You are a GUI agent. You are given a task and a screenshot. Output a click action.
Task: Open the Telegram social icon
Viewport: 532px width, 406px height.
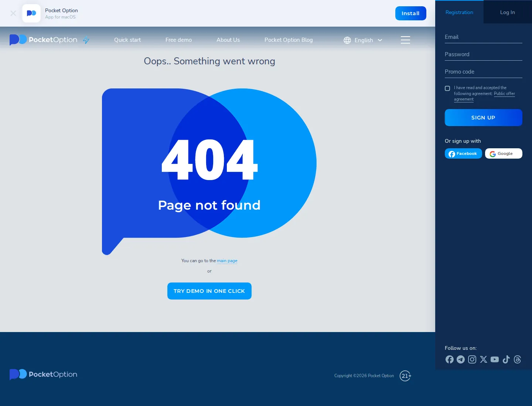(x=461, y=359)
